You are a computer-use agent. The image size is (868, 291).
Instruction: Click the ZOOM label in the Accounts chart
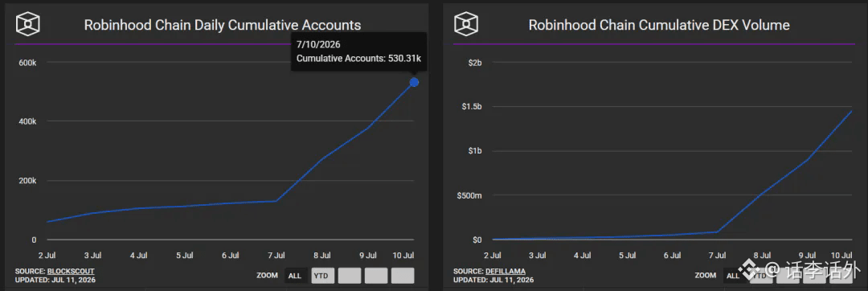pos(267,275)
